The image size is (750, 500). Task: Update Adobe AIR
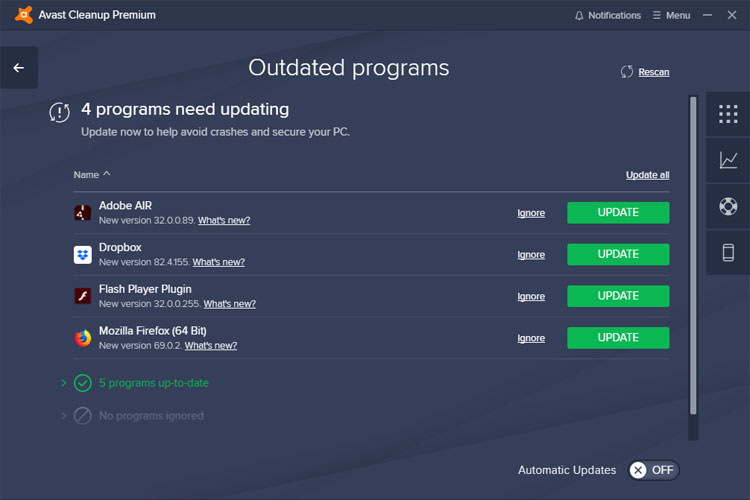[618, 212]
